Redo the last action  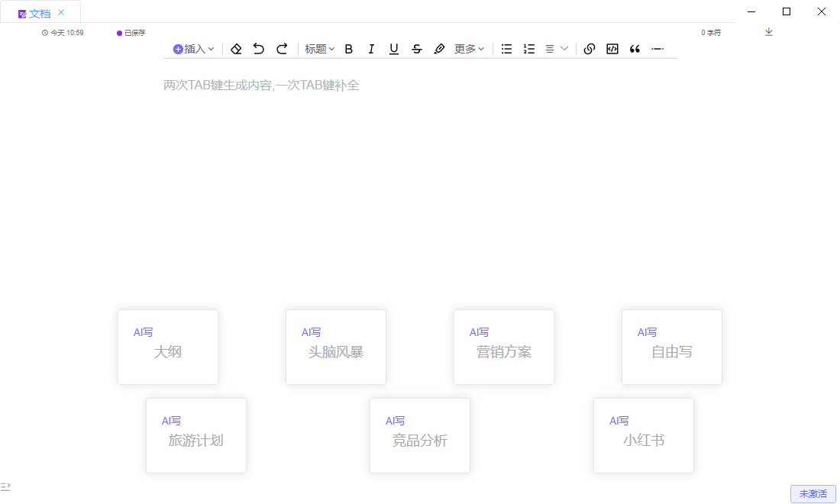282,48
